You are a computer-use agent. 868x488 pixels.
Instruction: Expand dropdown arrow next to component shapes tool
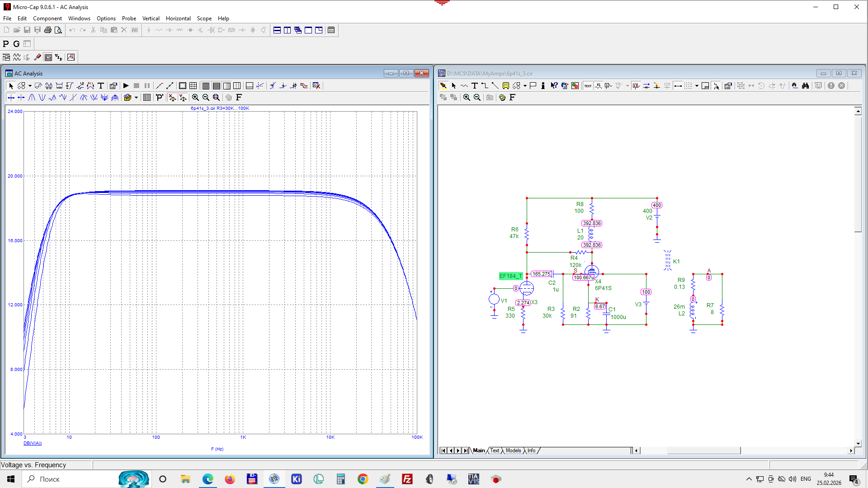click(x=525, y=86)
